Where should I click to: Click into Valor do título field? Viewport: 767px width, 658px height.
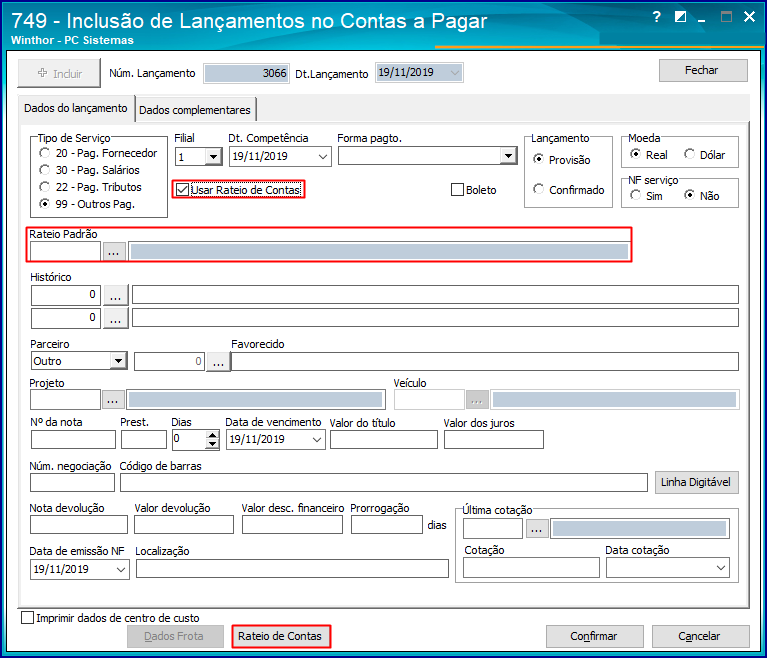[x=384, y=439]
